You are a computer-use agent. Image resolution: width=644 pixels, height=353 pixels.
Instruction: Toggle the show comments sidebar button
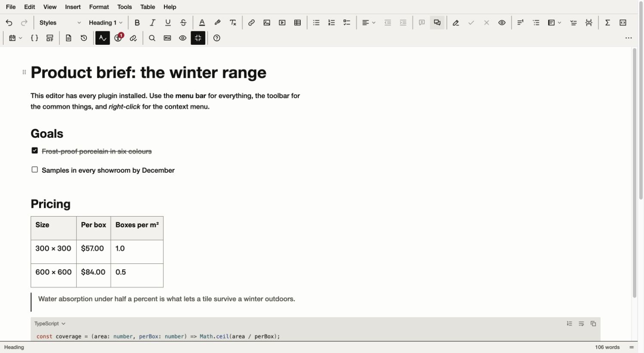pos(437,23)
